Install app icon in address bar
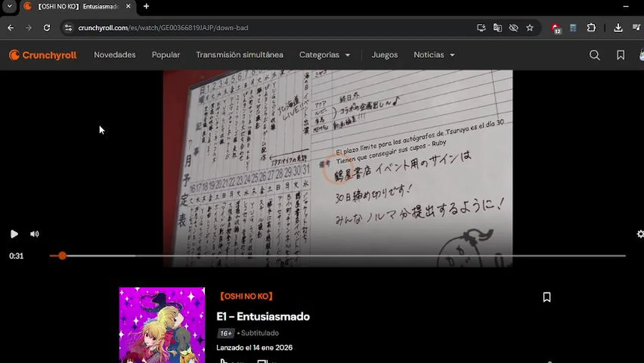Viewport: 644px width, 363px height. click(x=481, y=28)
